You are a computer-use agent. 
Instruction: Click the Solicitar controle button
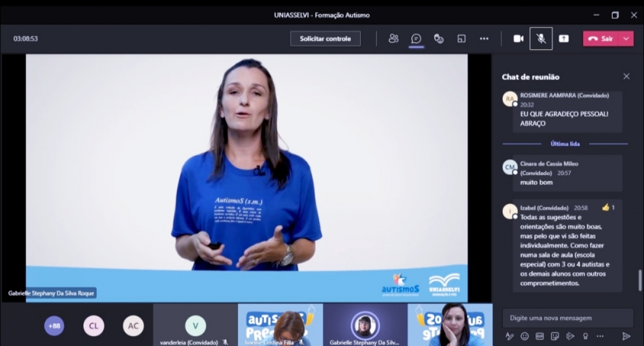point(325,39)
